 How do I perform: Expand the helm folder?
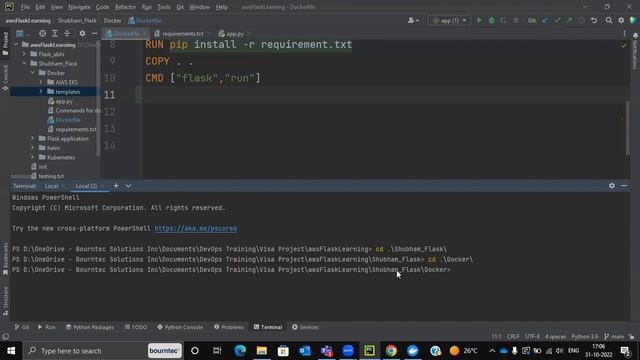coord(33,148)
